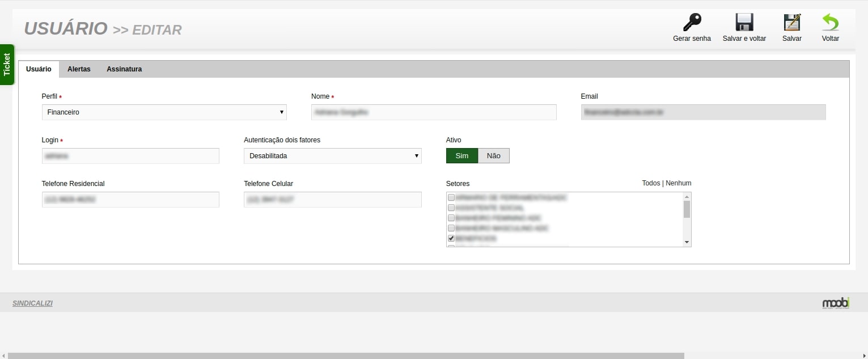
Task: Set Ativo to Não
Action: tap(494, 155)
